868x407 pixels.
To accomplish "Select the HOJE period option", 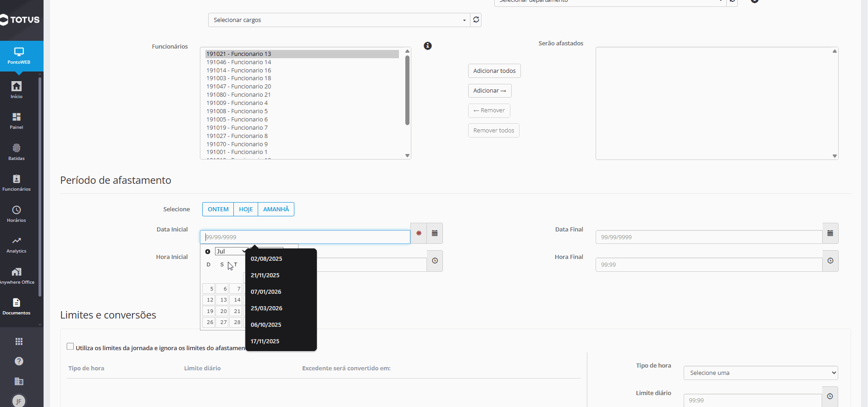I will point(246,209).
